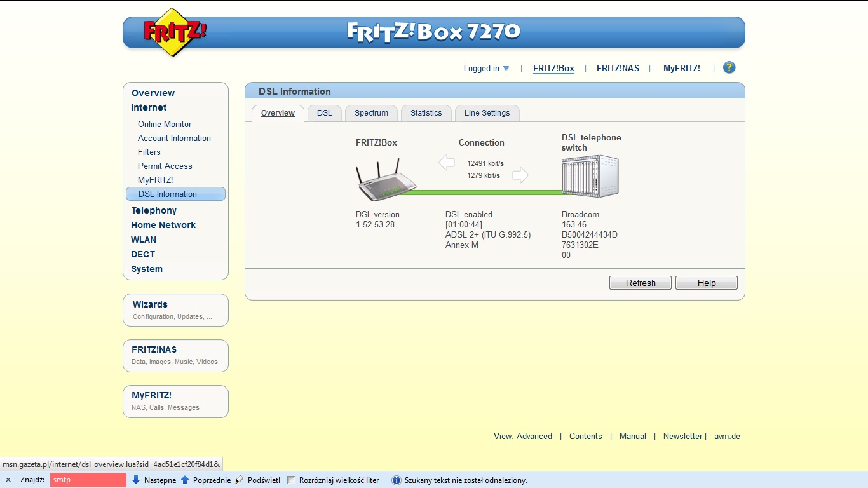Find previous match with Poprzednie
Screen dimensions: 868x488
point(212,480)
